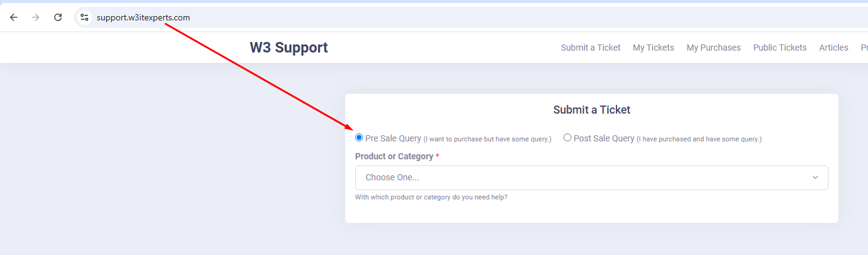Click the browser forward arrow
The height and width of the screenshot is (255, 868).
36,17
